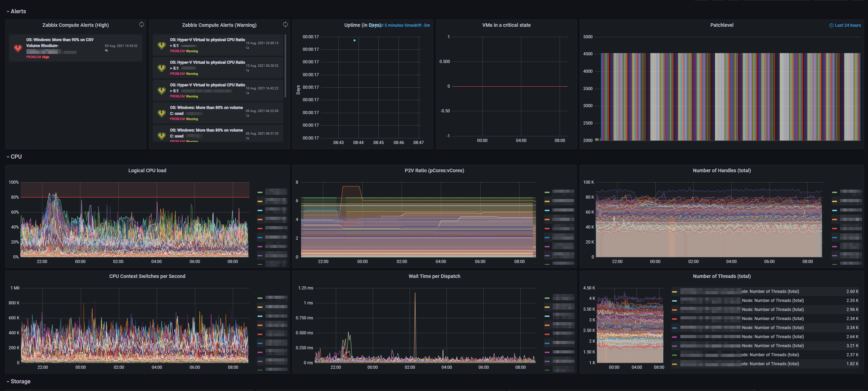Open the Patchlevel panel title menu
This screenshot has height=391, width=868.
(721, 25)
